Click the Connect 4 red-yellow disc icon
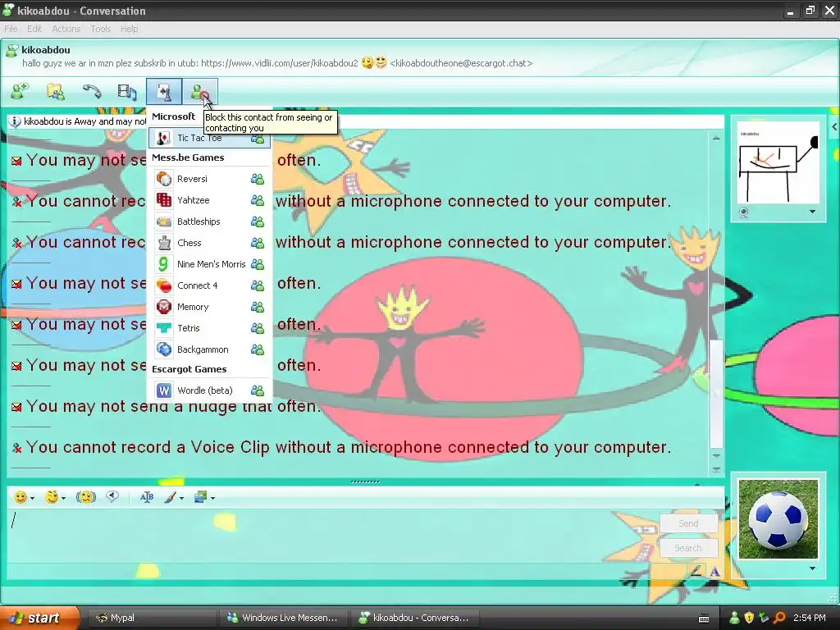Viewport: 840px width, 630px height. [x=164, y=285]
